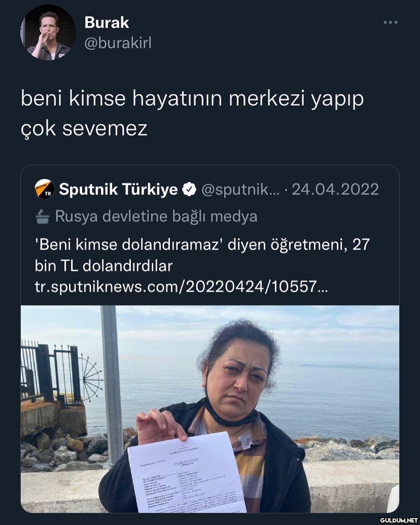The image size is (420, 525).
Task: Click the verified badge beside Sputnik Türkiye
Action: tap(189, 189)
